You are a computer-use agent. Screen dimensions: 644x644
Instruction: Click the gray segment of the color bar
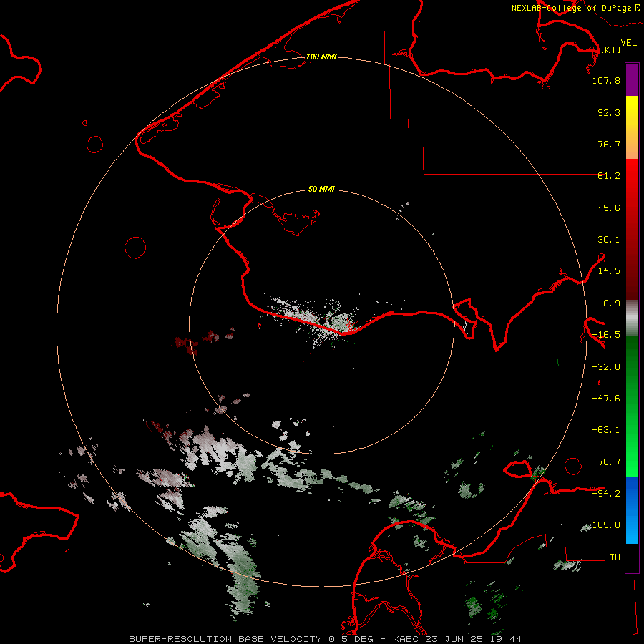click(632, 318)
